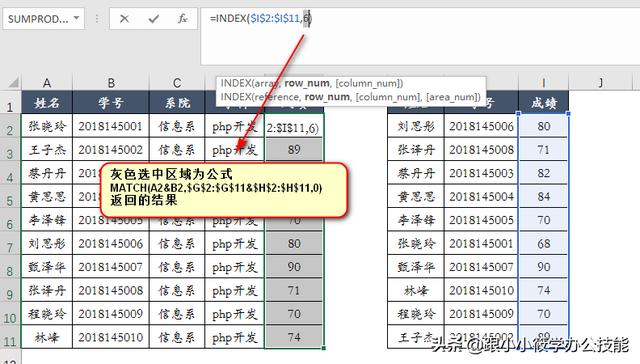Select column A header
Image resolution: width=640 pixels, height=364 pixels.
(x=47, y=83)
